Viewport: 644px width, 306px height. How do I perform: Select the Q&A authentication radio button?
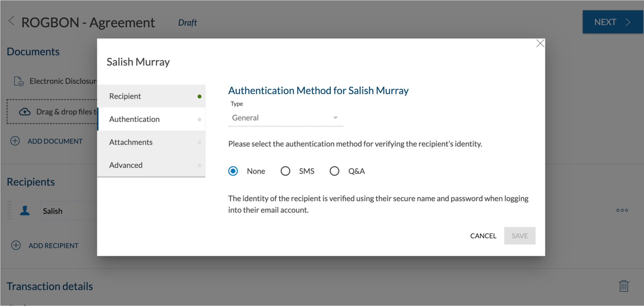coord(334,171)
